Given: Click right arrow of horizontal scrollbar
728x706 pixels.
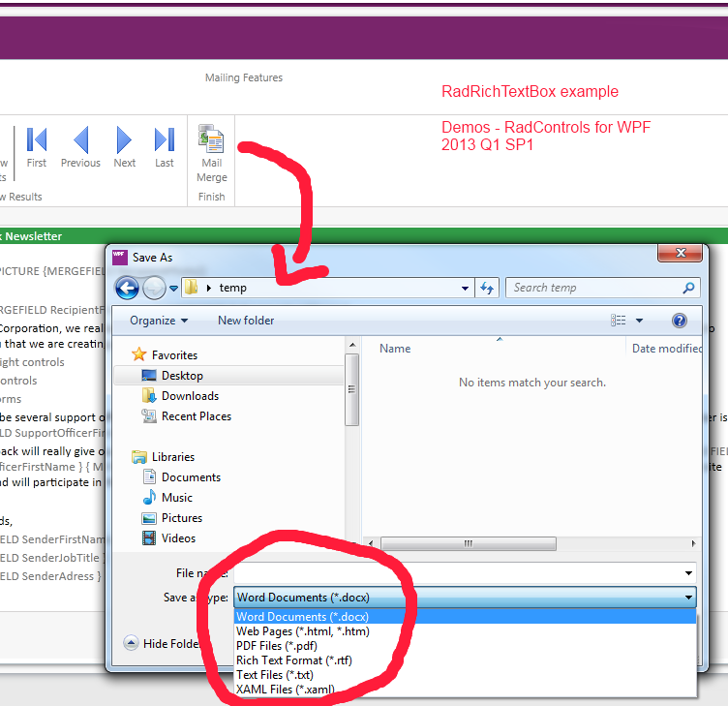Looking at the screenshot, I should point(693,543).
